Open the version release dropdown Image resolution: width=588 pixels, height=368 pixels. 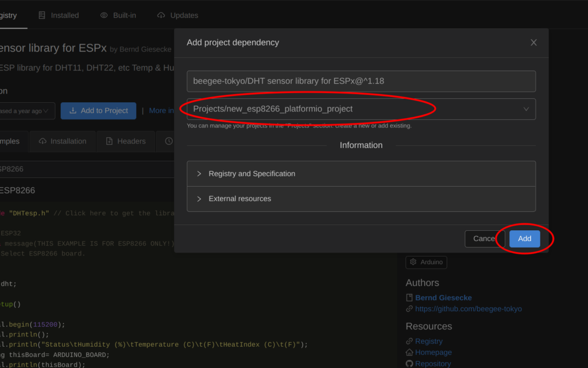[26, 111]
